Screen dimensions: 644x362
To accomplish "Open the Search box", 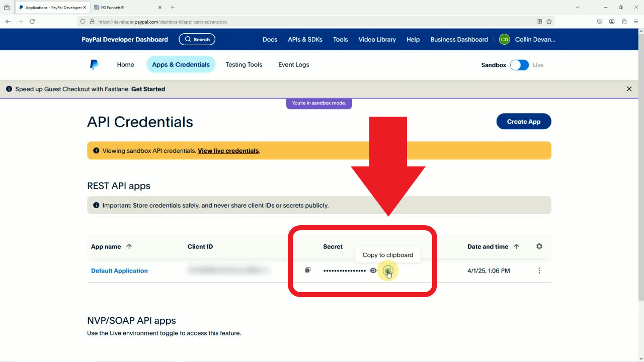I will point(197,39).
